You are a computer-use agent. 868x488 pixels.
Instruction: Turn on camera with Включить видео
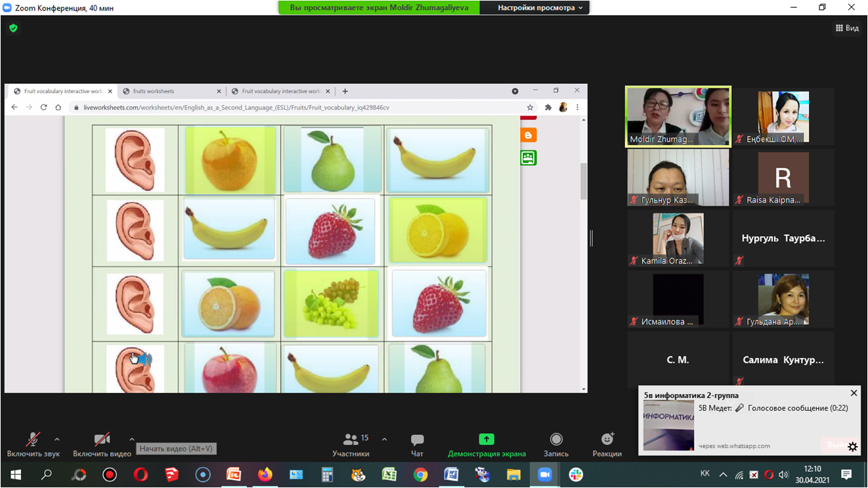tap(102, 444)
